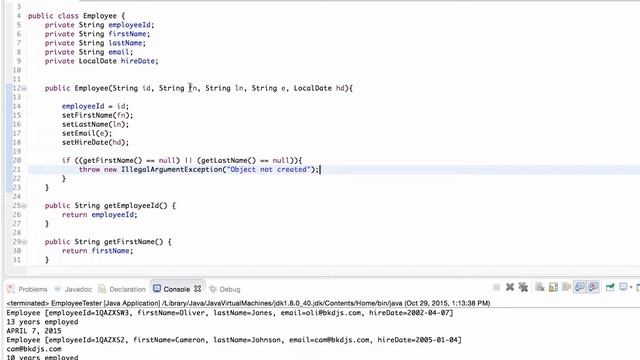Pin the current console
The width and height of the screenshot is (640, 360).
(610, 287)
